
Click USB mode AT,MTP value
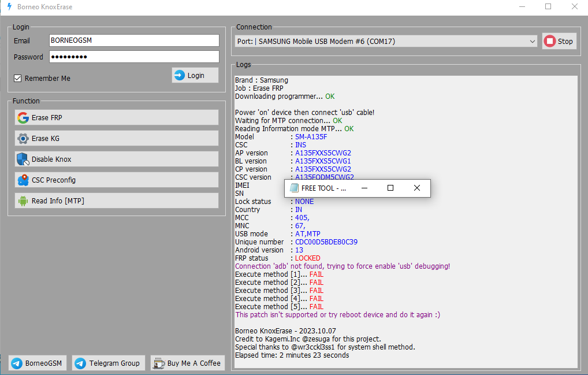tap(307, 233)
